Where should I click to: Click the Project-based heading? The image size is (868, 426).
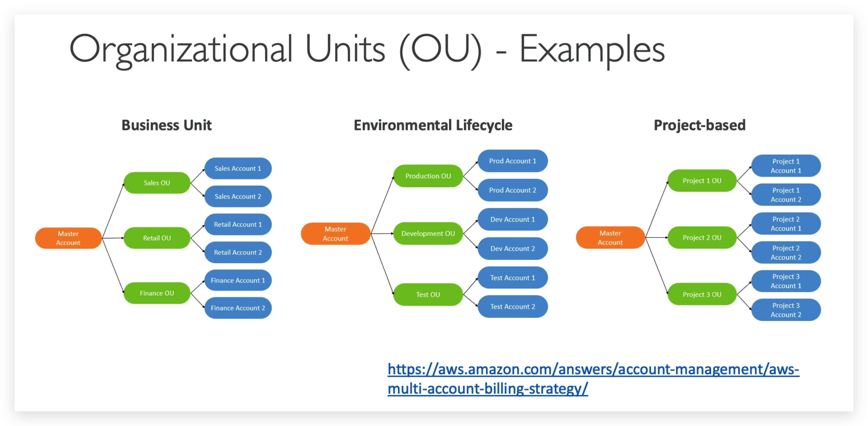[700, 125]
